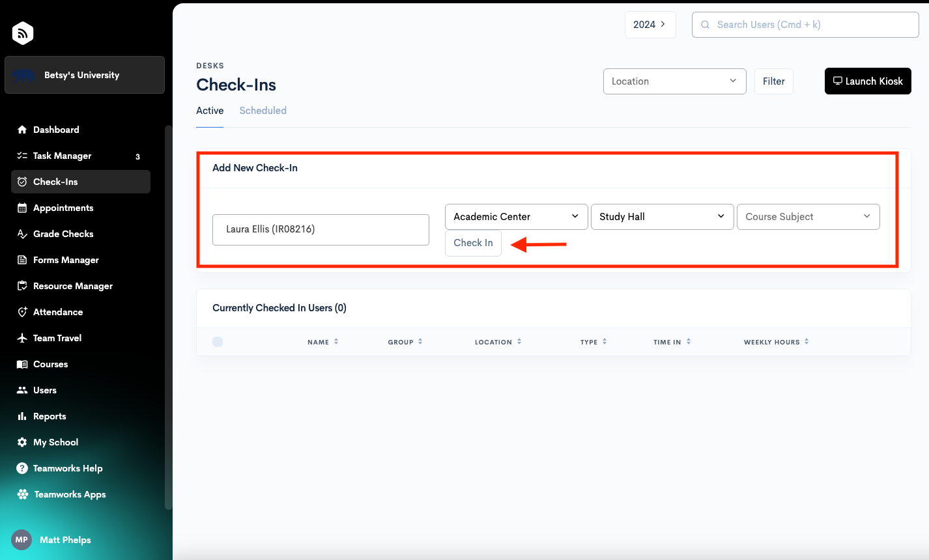Click the Check In button

pos(473,243)
